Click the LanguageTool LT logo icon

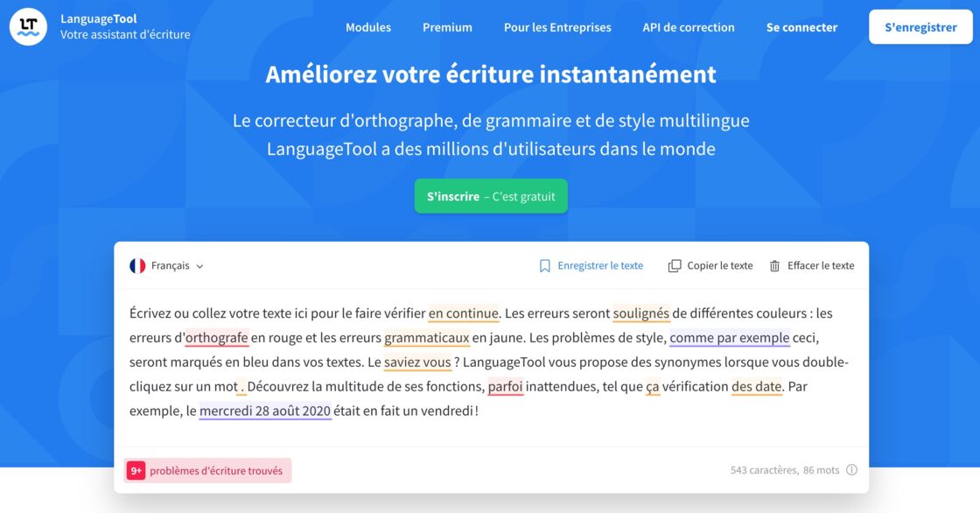click(28, 27)
